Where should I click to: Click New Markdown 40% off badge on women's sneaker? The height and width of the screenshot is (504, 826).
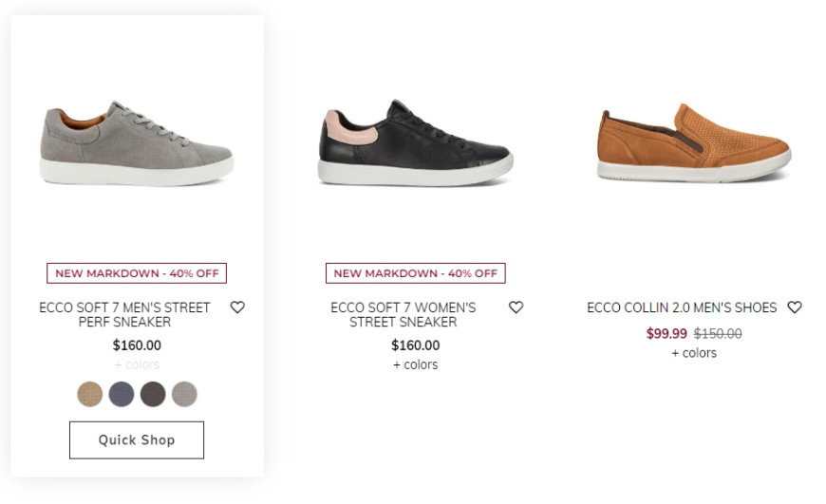tap(416, 273)
